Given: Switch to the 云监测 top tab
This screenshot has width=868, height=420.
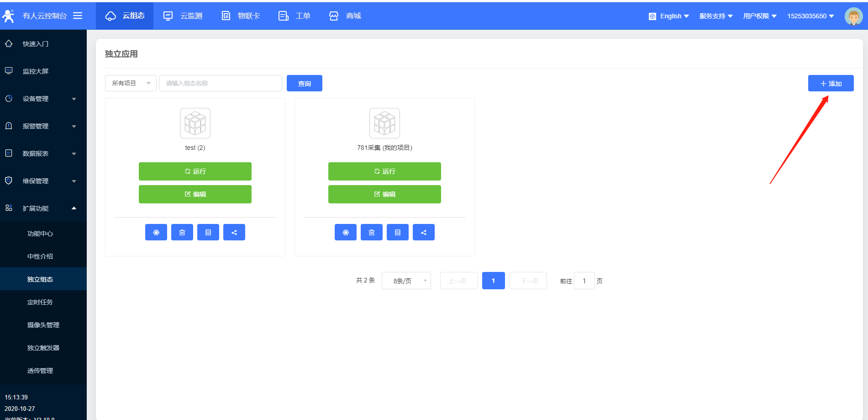Looking at the screenshot, I should (183, 16).
